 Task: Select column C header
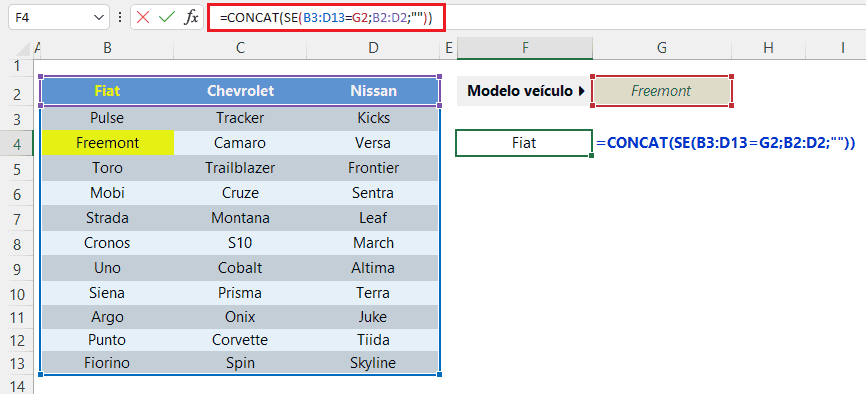tap(240, 49)
